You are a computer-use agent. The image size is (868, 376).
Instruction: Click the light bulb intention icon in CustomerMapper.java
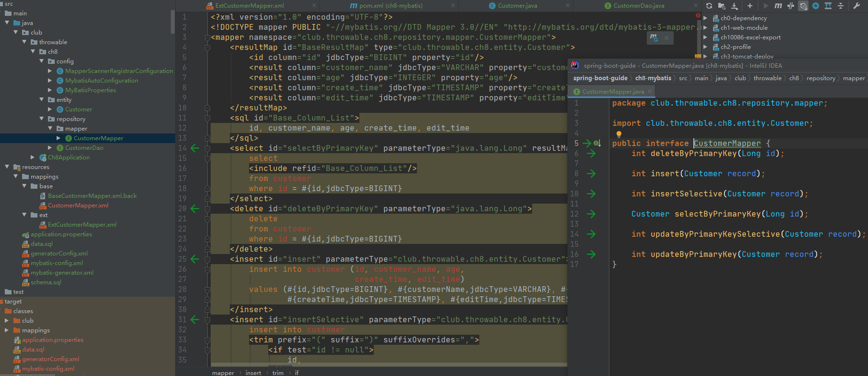pyautogui.click(x=619, y=134)
